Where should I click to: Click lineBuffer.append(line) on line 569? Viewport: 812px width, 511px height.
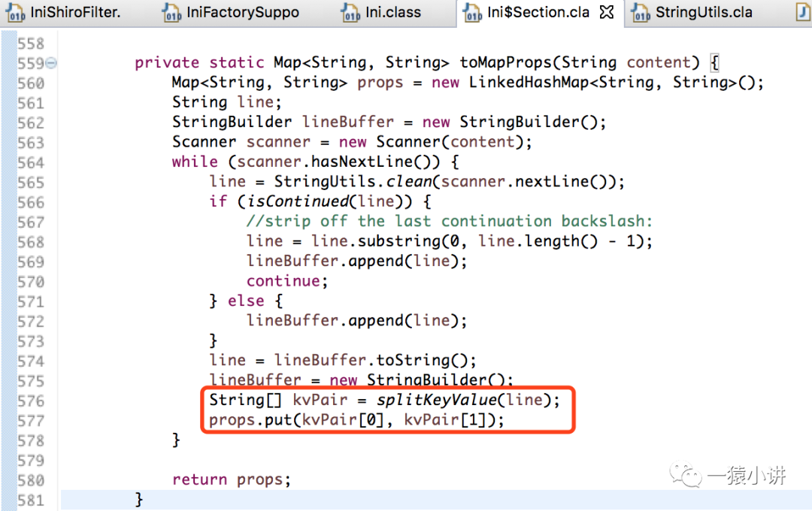click(x=357, y=261)
